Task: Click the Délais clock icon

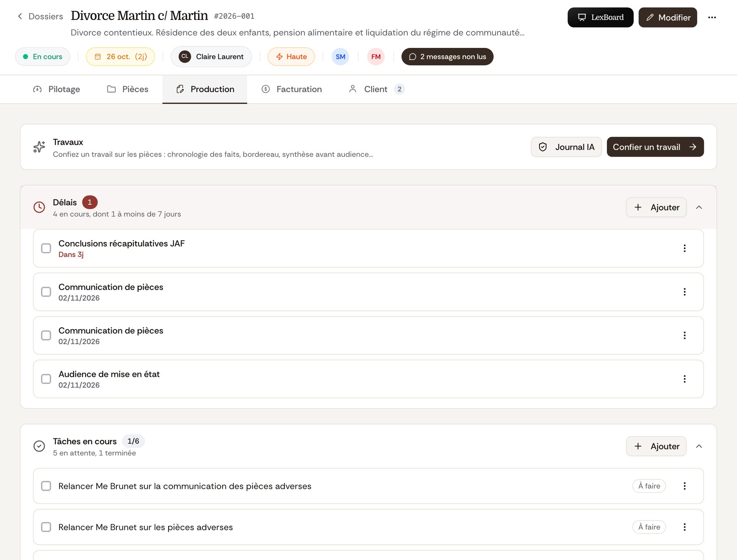Action: 39,207
